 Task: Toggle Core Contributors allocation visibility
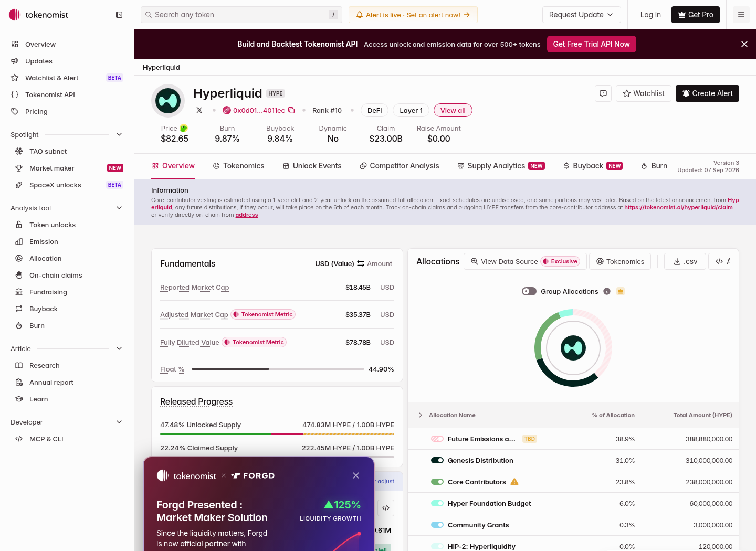click(437, 482)
